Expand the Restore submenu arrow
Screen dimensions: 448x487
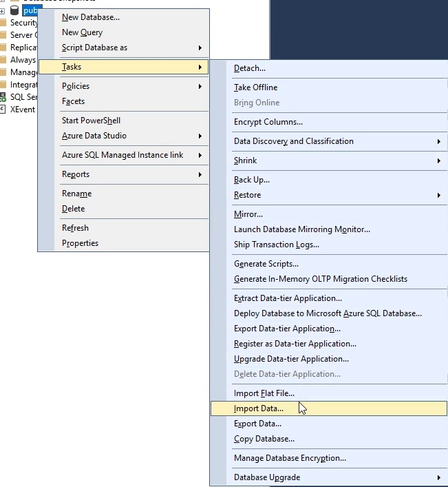coord(438,196)
